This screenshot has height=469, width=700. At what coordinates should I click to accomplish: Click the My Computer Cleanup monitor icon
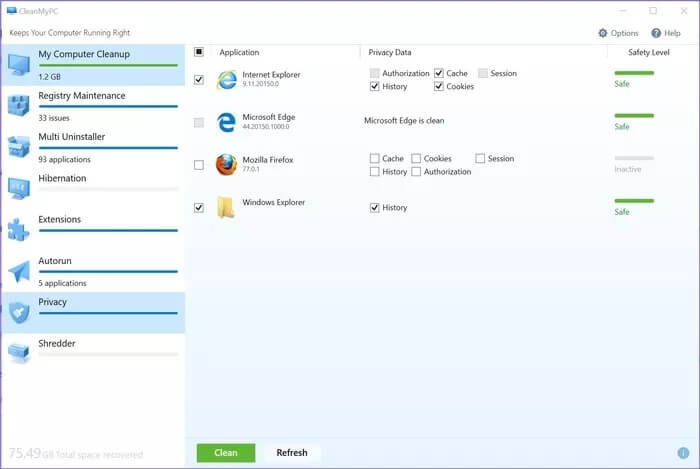click(x=19, y=65)
